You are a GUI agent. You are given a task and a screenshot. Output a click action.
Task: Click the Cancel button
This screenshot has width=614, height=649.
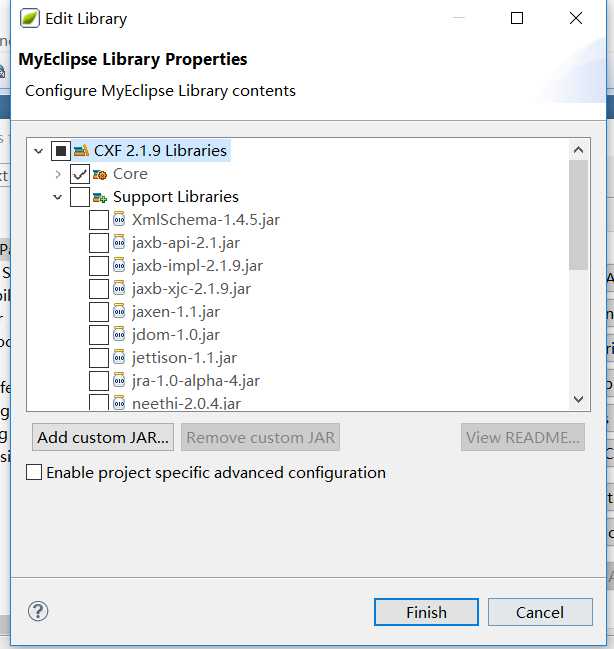(540, 612)
